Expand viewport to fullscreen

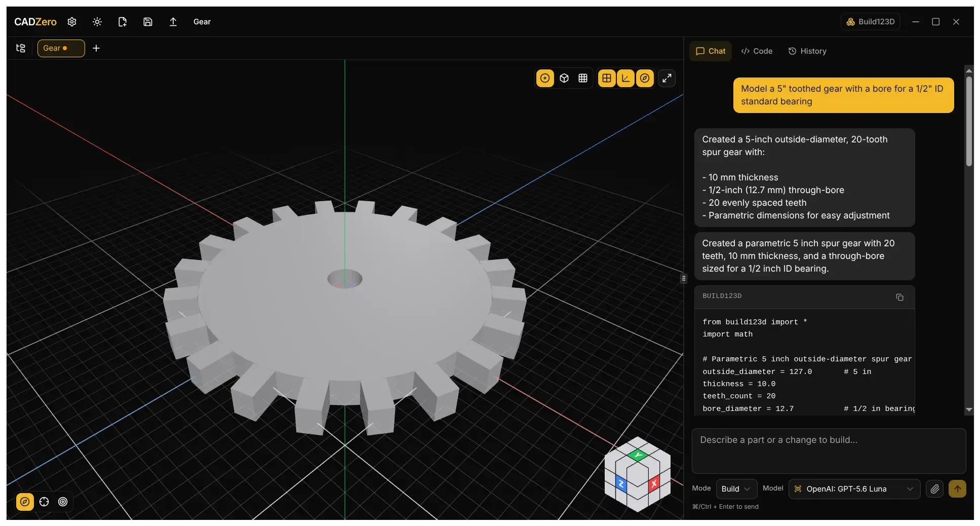(x=667, y=78)
